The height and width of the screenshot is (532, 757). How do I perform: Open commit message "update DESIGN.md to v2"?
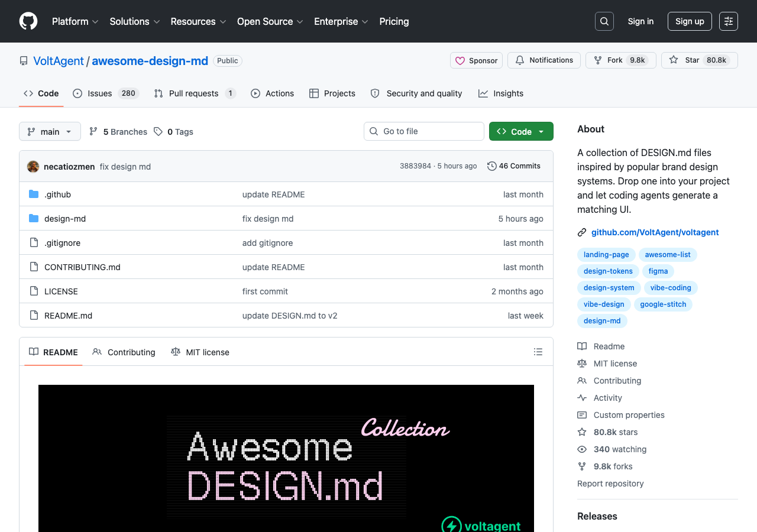pyautogui.click(x=290, y=316)
